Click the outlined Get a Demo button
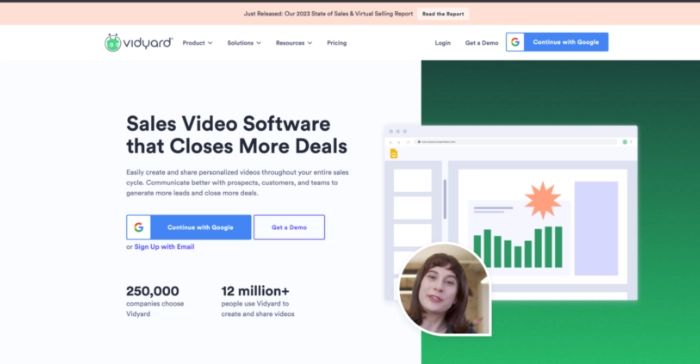This screenshot has height=364, width=700. (x=289, y=227)
